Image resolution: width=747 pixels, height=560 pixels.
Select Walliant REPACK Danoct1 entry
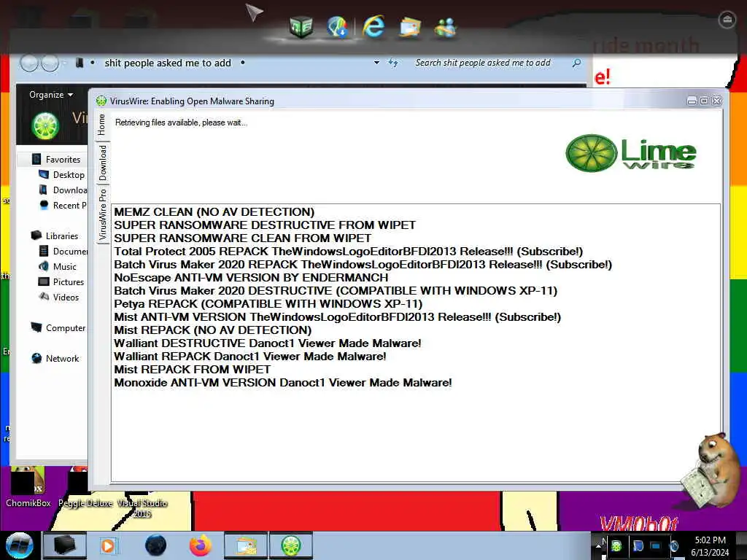coord(250,356)
